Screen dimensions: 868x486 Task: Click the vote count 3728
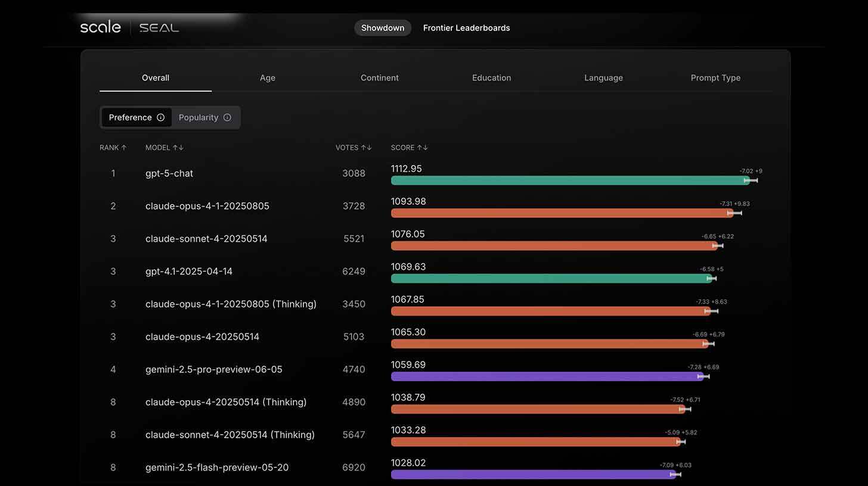click(354, 206)
